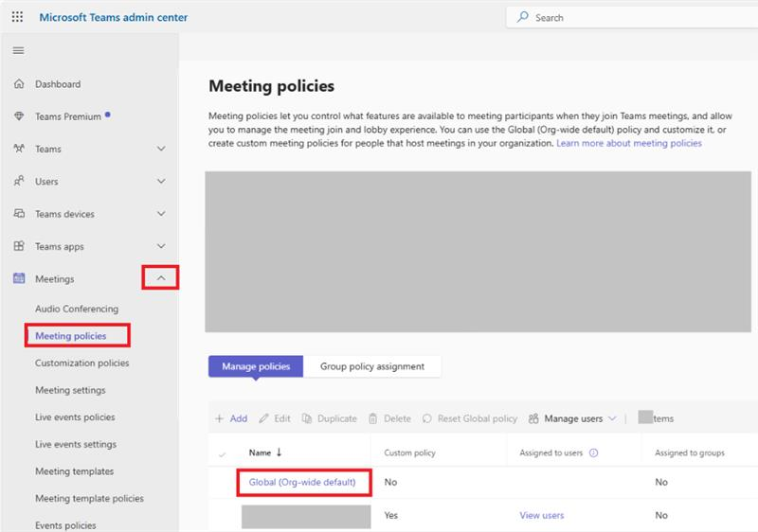758x532 pixels.
Task: Click the 'No' Custom policy cell in Global row
Action: click(x=390, y=482)
